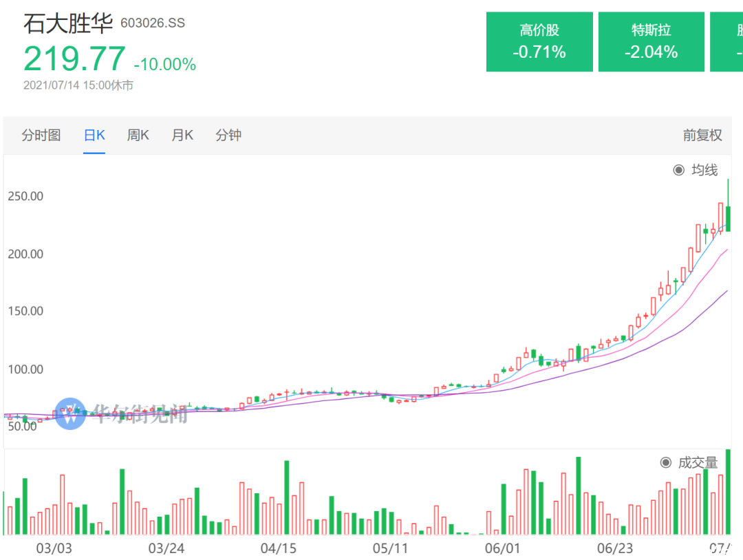Switch to the 月K monthly tab
The image size is (743, 560).
pos(182,136)
